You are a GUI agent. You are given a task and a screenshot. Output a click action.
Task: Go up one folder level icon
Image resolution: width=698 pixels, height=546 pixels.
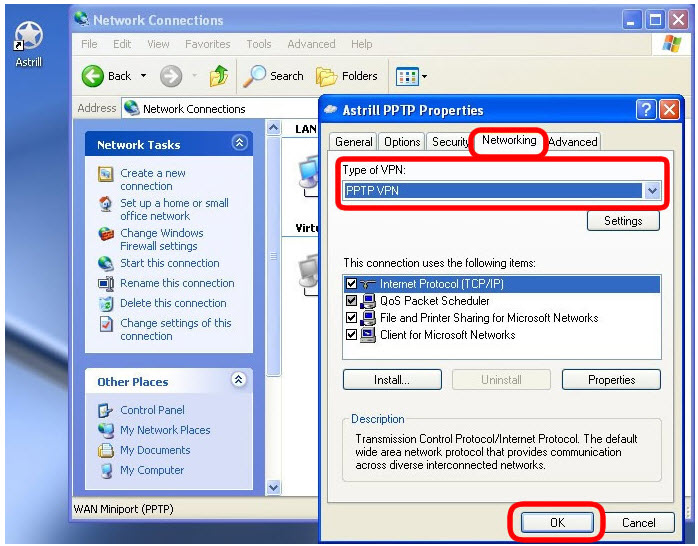[x=219, y=76]
